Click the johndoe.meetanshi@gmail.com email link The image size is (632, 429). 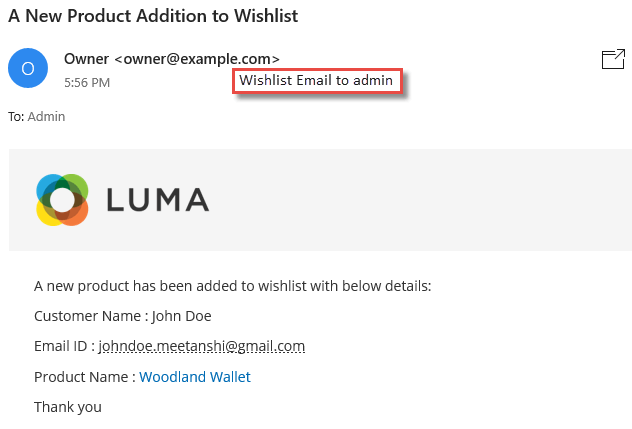pos(202,346)
